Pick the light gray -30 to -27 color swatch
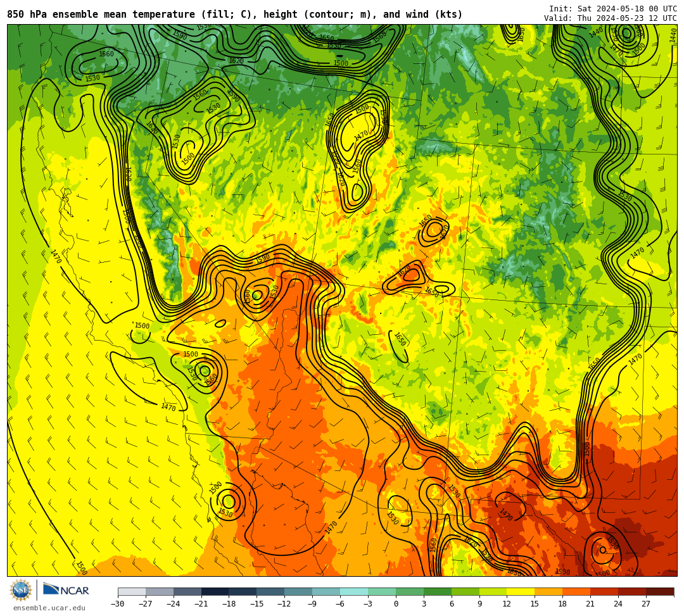 click(132, 591)
